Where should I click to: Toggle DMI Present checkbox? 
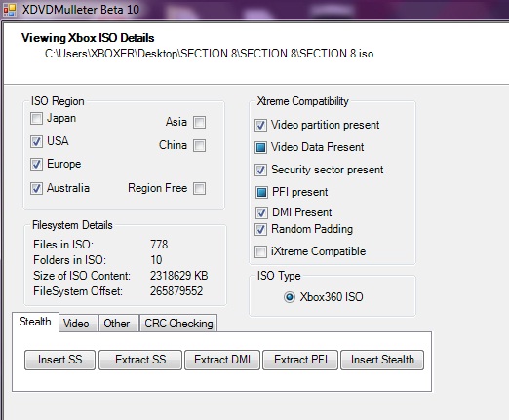pyautogui.click(x=261, y=212)
